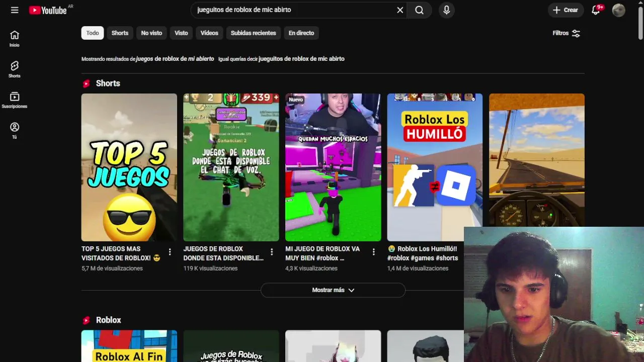Expand Mostrar más in the Shorts shelf
This screenshot has width=644, height=362.
333,290
